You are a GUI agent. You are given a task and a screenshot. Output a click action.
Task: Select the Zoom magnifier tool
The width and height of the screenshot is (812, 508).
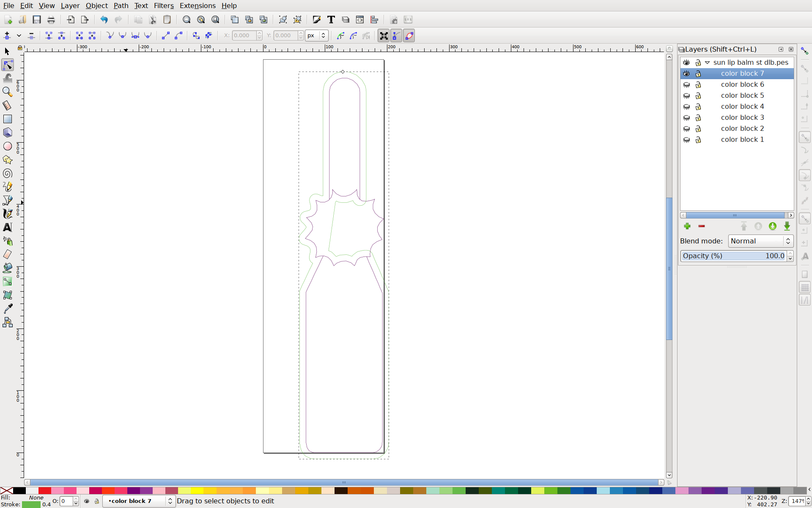7,92
